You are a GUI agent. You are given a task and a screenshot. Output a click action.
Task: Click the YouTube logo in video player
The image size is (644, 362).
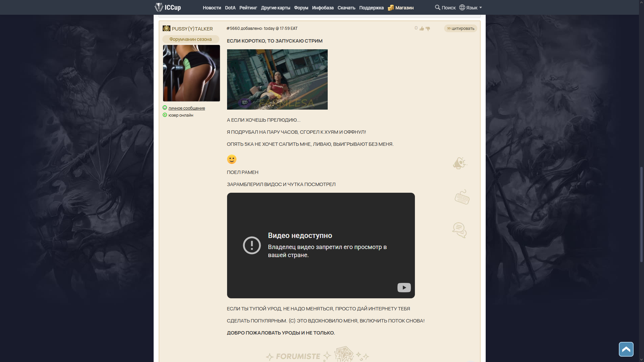pyautogui.click(x=404, y=288)
